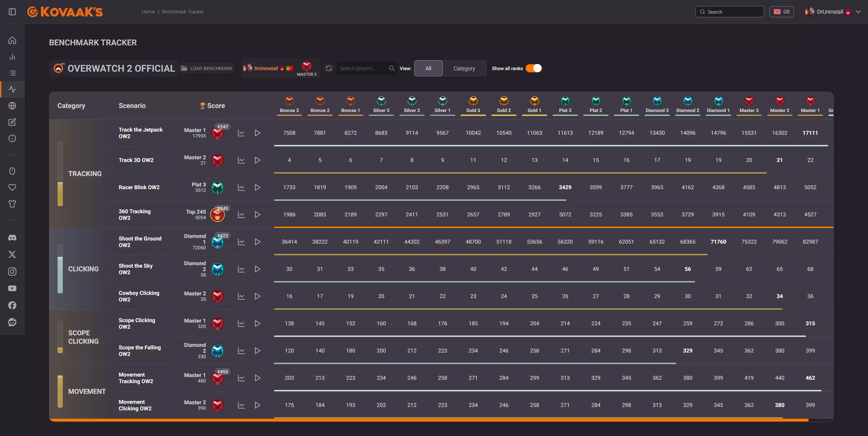Click the Load Benchmark button
The width and height of the screenshot is (868, 436).
[207, 68]
